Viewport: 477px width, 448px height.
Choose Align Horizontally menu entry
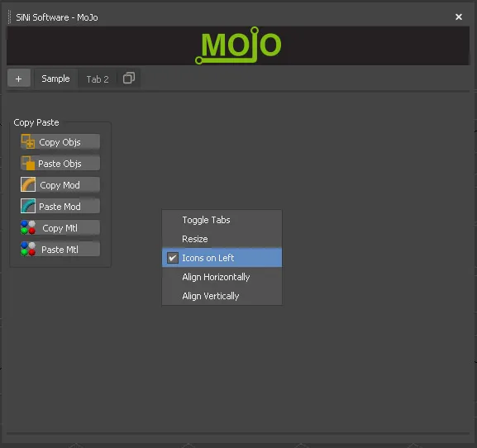(222, 277)
